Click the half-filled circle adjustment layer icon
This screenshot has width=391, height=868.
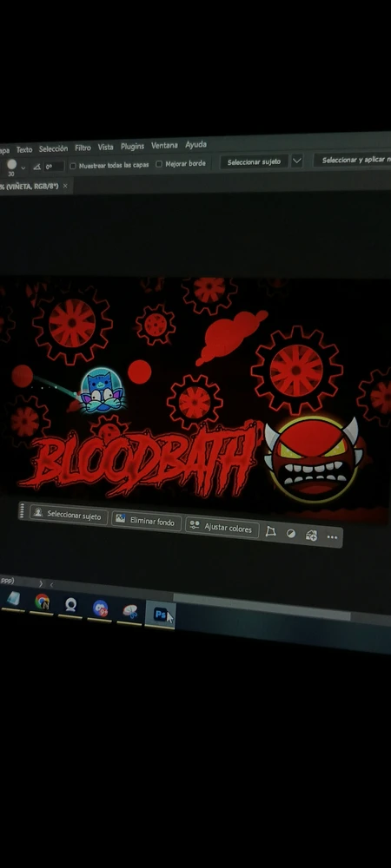coord(291,534)
